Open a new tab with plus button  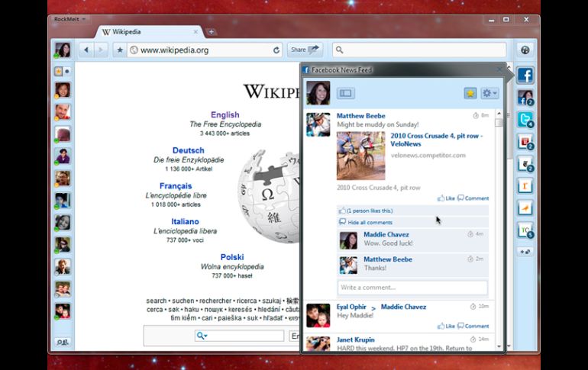point(212,32)
